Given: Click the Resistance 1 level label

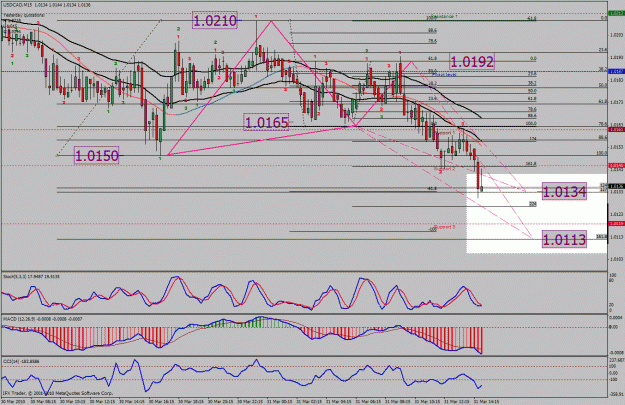Looking at the screenshot, I should (444, 16).
